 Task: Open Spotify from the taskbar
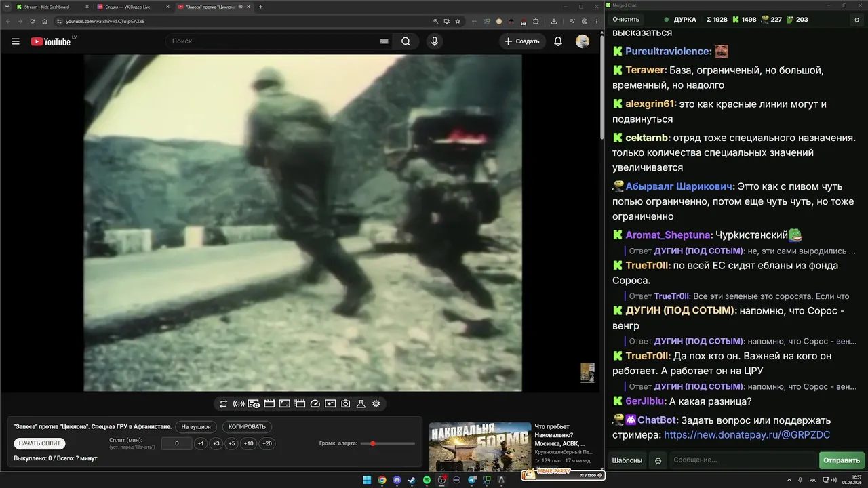pyautogui.click(x=427, y=480)
